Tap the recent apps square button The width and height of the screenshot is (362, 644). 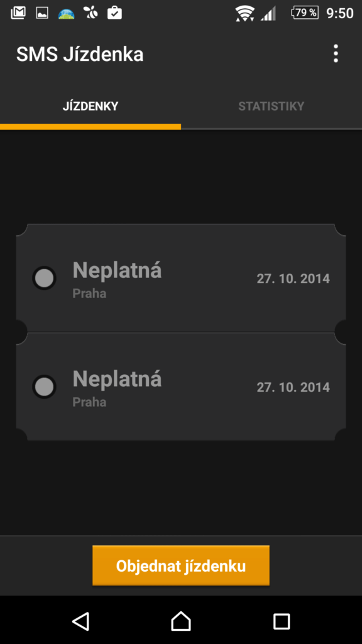tap(282, 621)
